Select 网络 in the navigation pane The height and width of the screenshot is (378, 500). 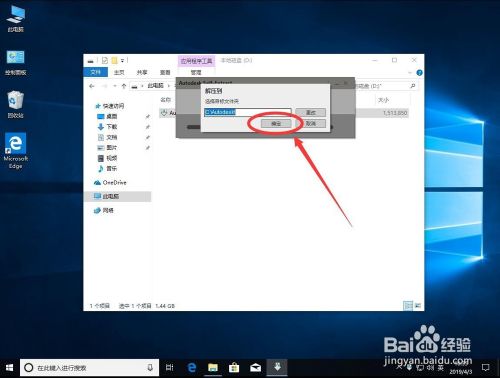tap(108, 210)
